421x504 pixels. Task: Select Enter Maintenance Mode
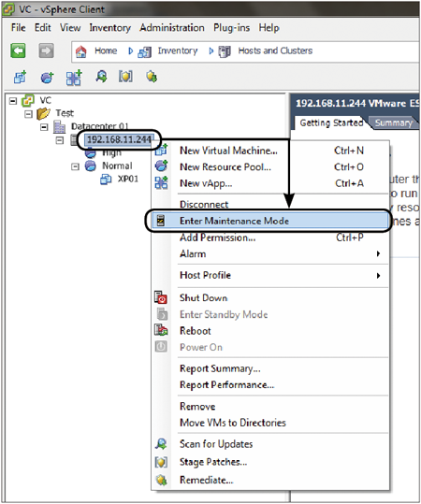[x=269, y=221]
